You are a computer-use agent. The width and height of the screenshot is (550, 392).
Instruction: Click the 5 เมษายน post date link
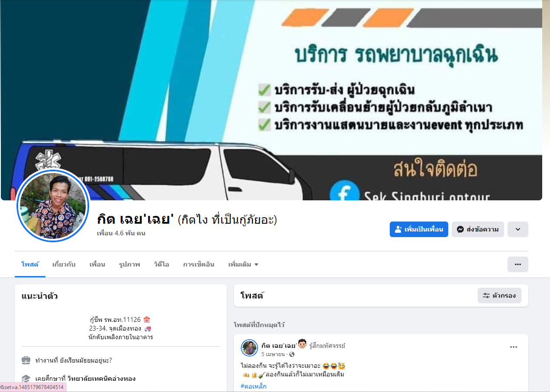(x=273, y=354)
